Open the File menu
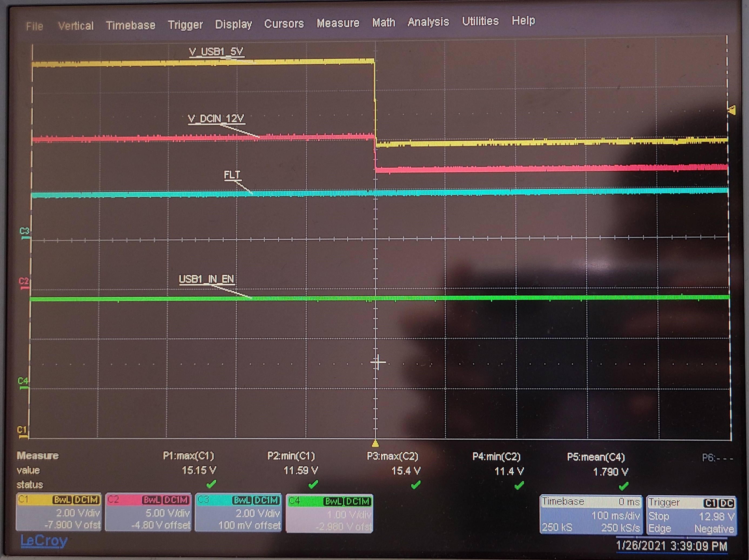The width and height of the screenshot is (749, 560). pyautogui.click(x=35, y=26)
